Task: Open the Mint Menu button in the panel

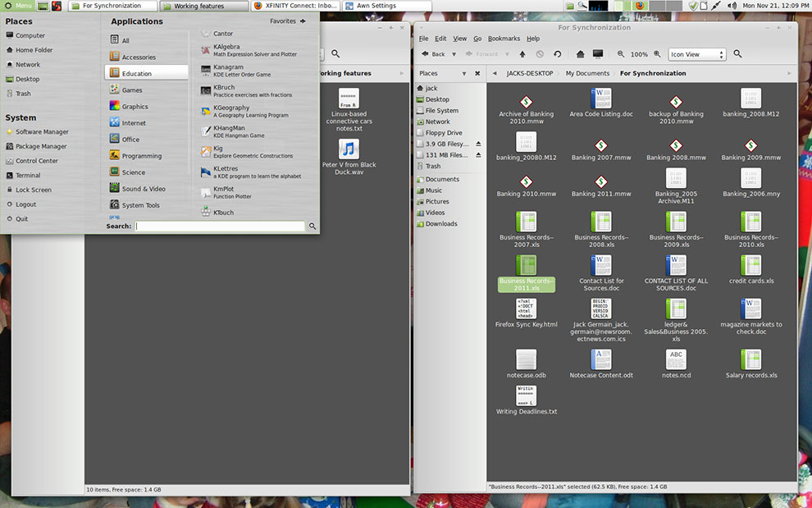Action: pyautogui.click(x=18, y=6)
